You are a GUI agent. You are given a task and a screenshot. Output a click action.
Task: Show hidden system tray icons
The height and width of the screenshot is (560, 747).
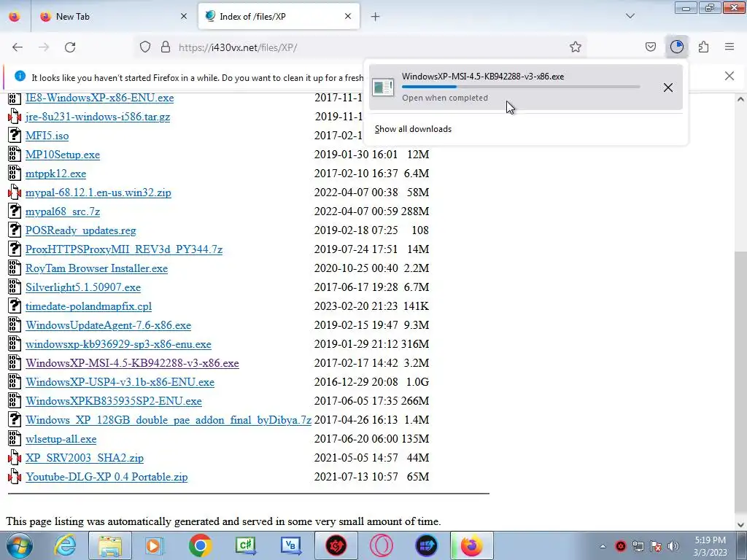603,546
